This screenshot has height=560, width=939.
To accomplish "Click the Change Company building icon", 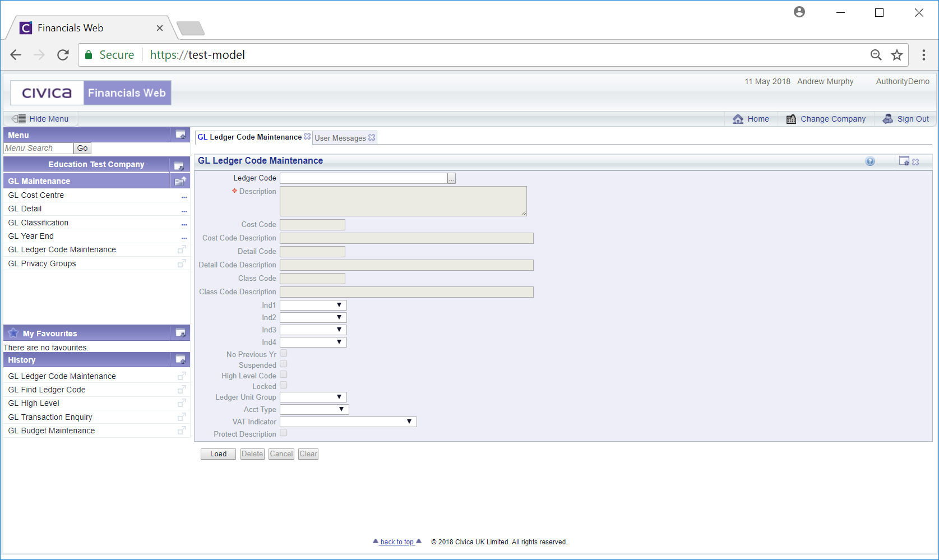I will coord(791,119).
